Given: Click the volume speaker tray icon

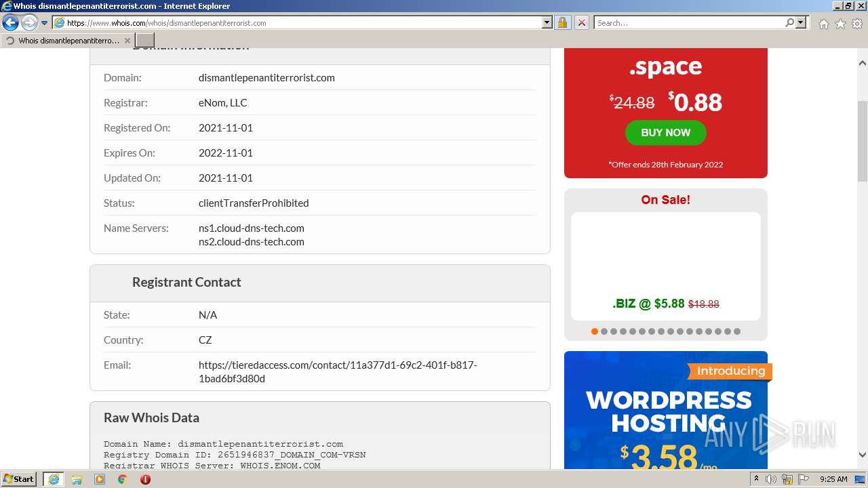Looking at the screenshot, I should point(771,479).
